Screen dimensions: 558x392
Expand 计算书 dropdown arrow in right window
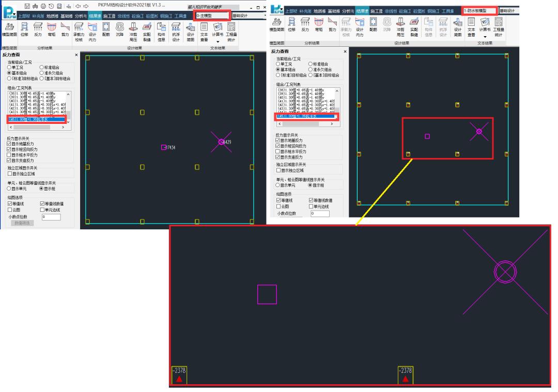tap(485, 37)
